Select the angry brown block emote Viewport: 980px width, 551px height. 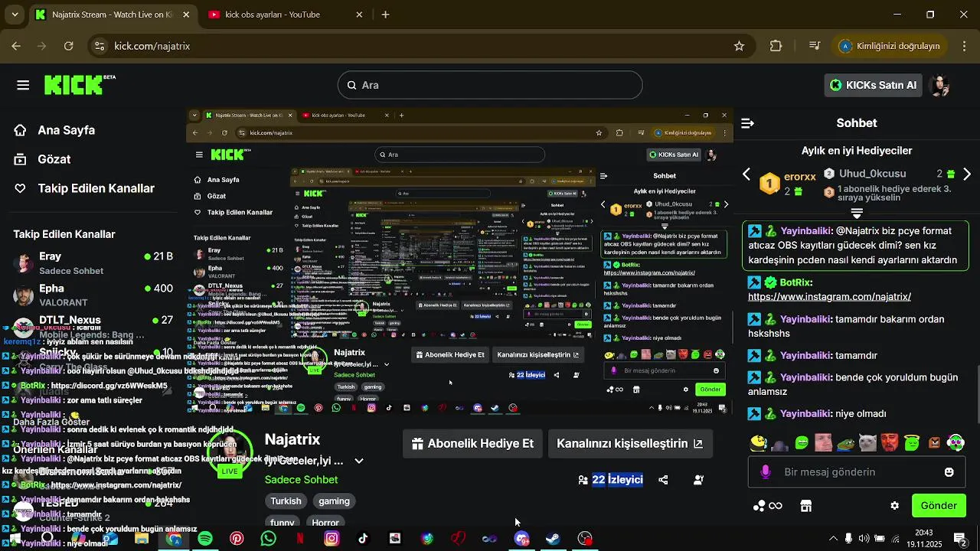tap(933, 442)
